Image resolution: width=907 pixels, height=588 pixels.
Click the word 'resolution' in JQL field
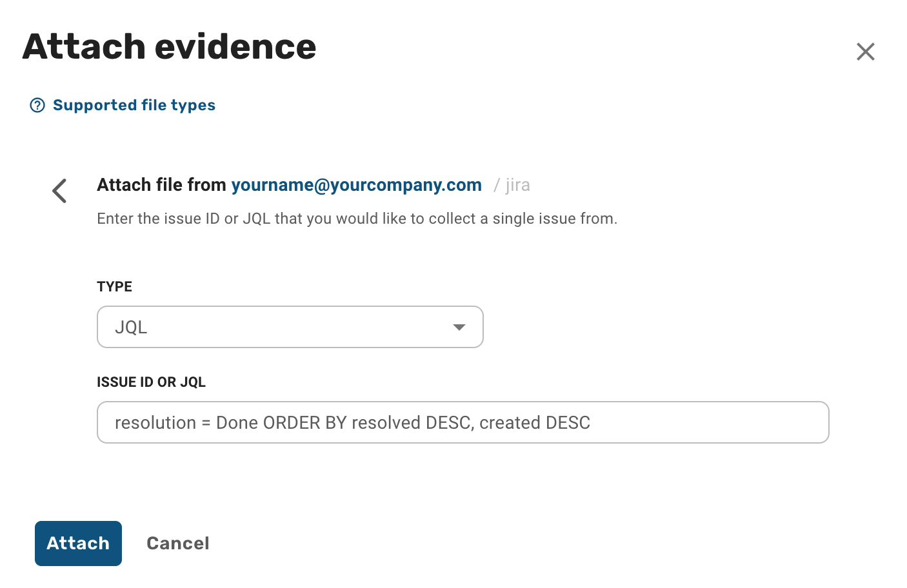(155, 423)
